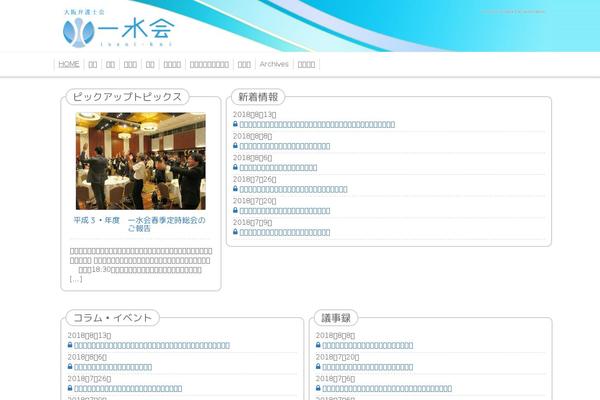The image size is (600, 400).
Task: Click the 新着情報 section heading
Action: click(x=258, y=97)
